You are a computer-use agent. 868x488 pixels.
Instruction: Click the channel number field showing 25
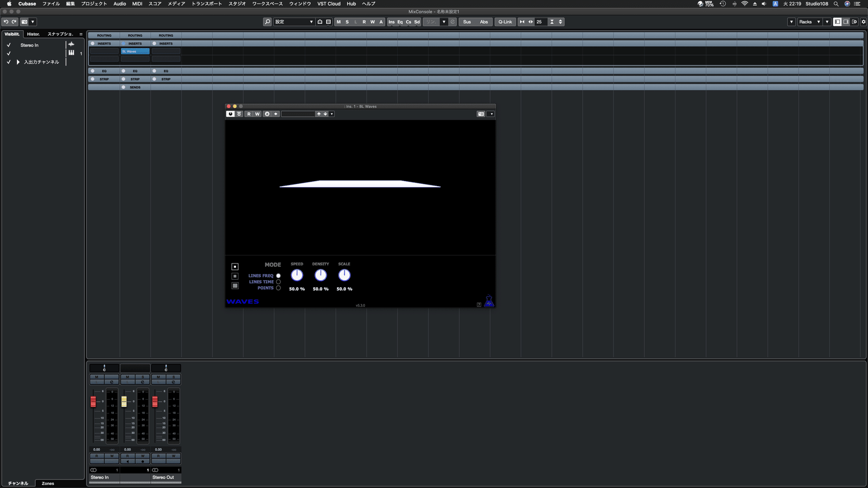(541, 22)
